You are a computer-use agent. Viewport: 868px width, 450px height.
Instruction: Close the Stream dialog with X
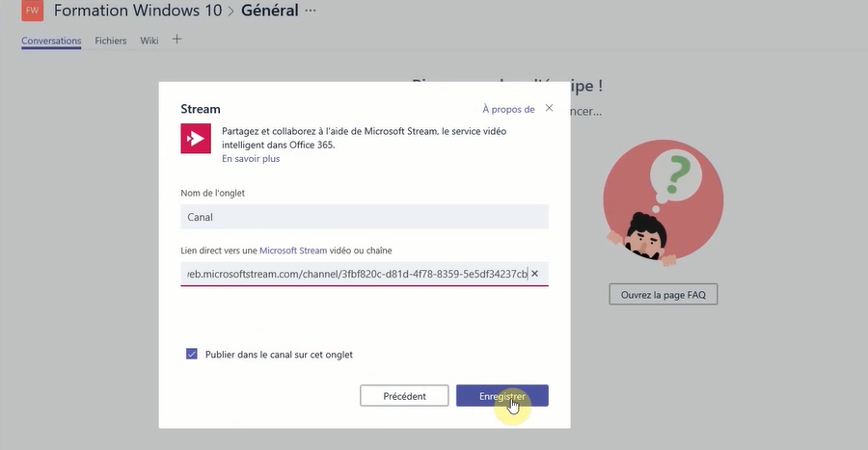pos(549,108)
